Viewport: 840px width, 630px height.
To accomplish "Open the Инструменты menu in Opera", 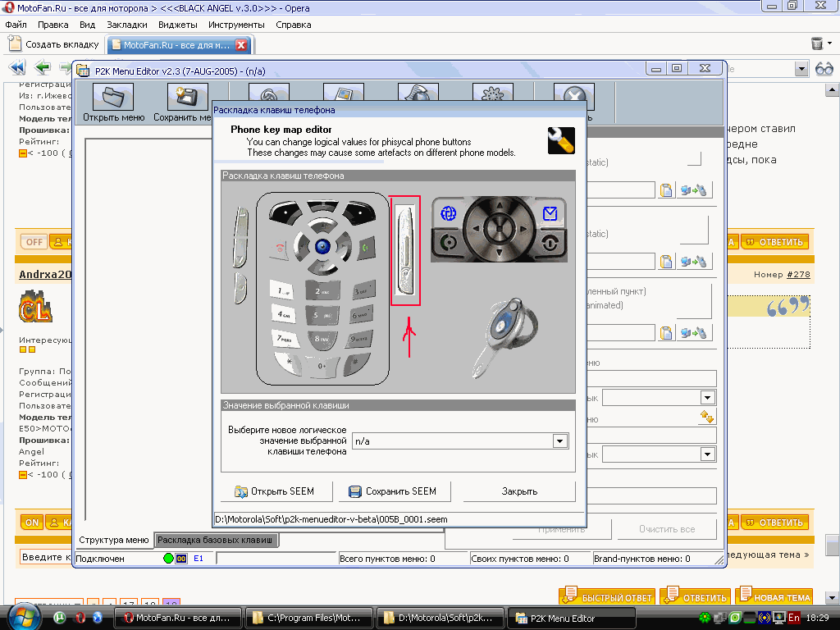I will (x=236, y=25).
